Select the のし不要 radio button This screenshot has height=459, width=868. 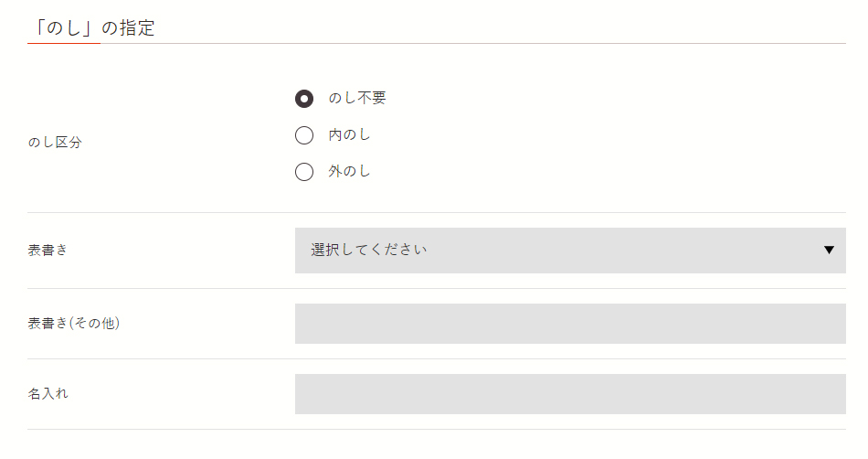coord(304,99)
